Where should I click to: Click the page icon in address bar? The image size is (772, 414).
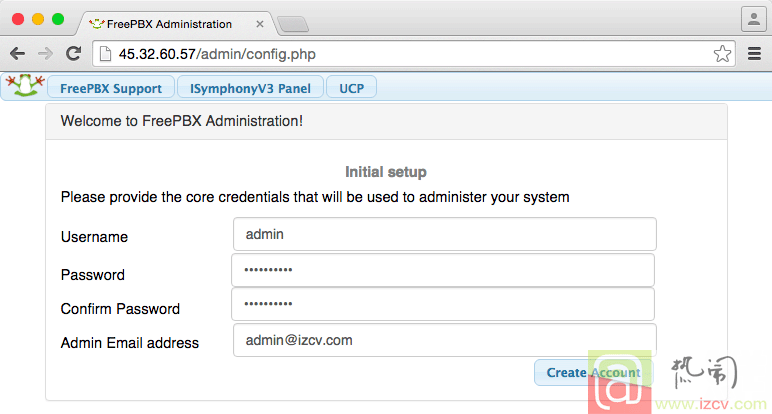[105, 54]
